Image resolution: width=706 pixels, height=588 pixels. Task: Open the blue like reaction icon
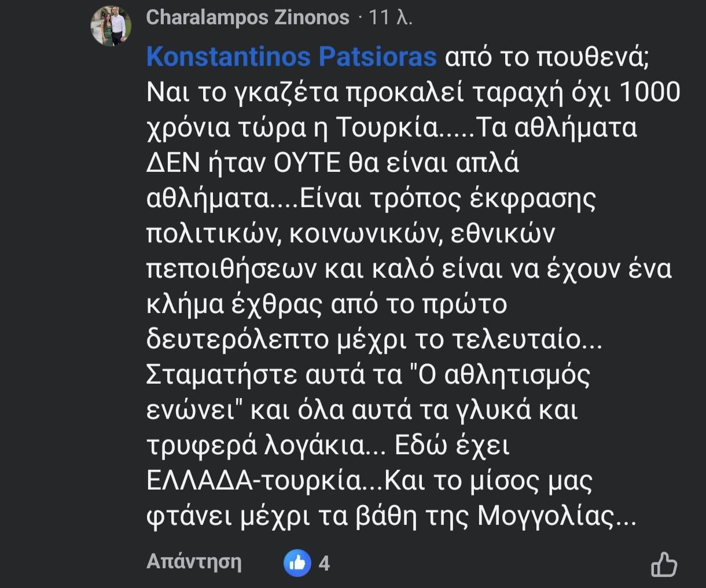point(297,563)
